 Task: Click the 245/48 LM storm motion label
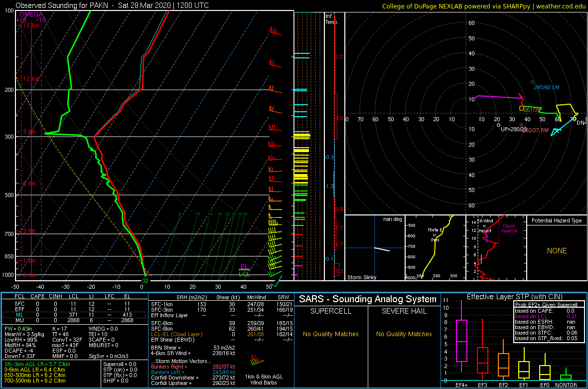[x=547, y=87]
